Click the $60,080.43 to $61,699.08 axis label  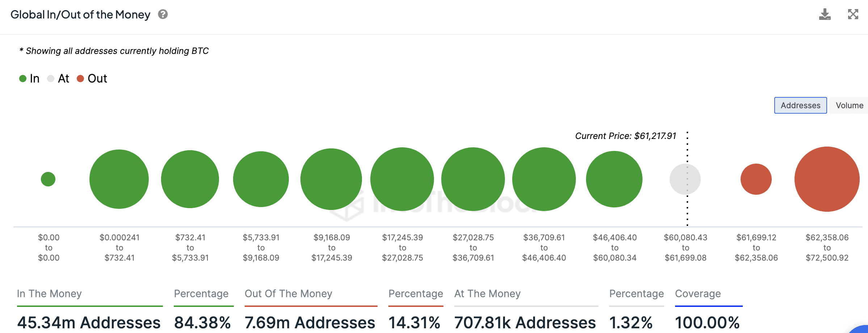[x=686, y=248]
